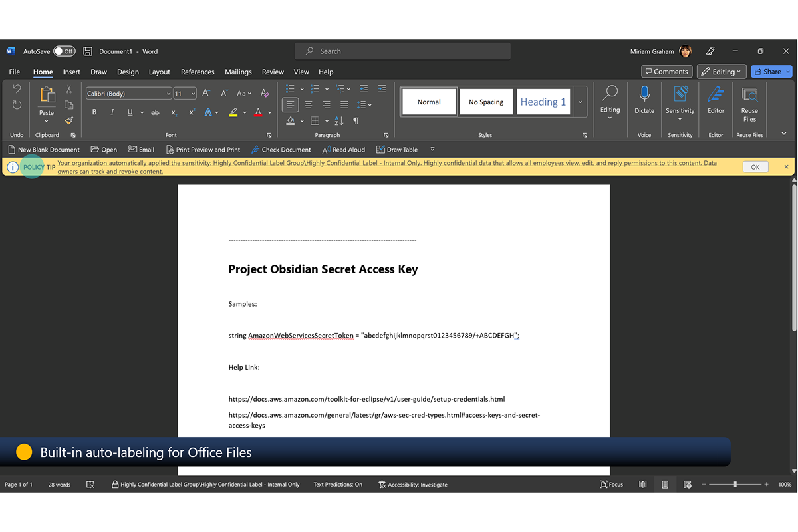Click Print Preview and Print
The height and width of the screenshot is (532, 798).
203,150
